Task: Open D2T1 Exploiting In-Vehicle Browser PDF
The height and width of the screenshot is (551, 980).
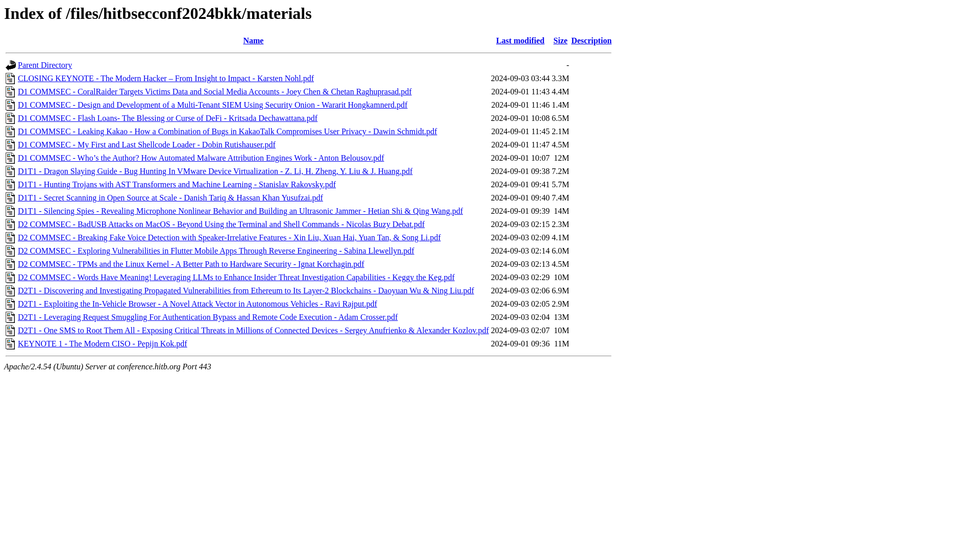Action: (x=197, y=304)
